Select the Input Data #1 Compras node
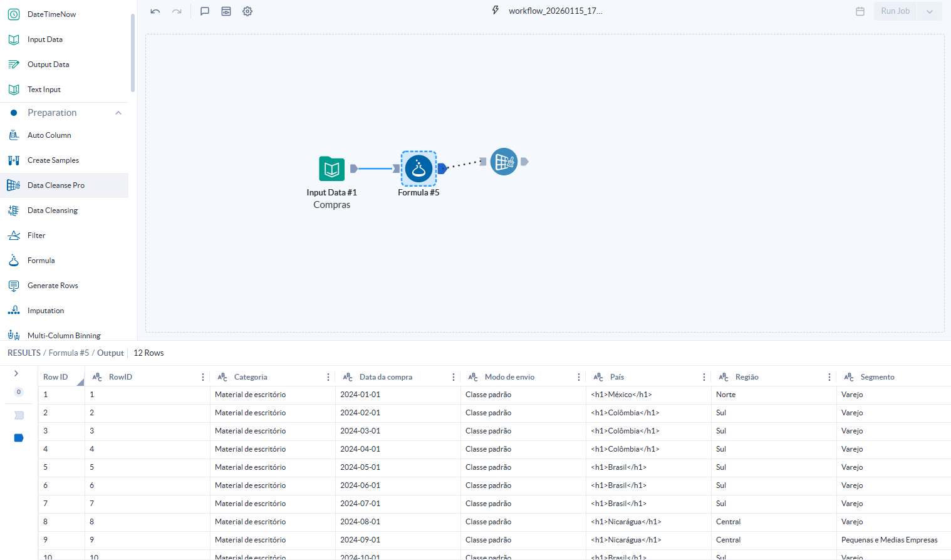 (331, 169)
